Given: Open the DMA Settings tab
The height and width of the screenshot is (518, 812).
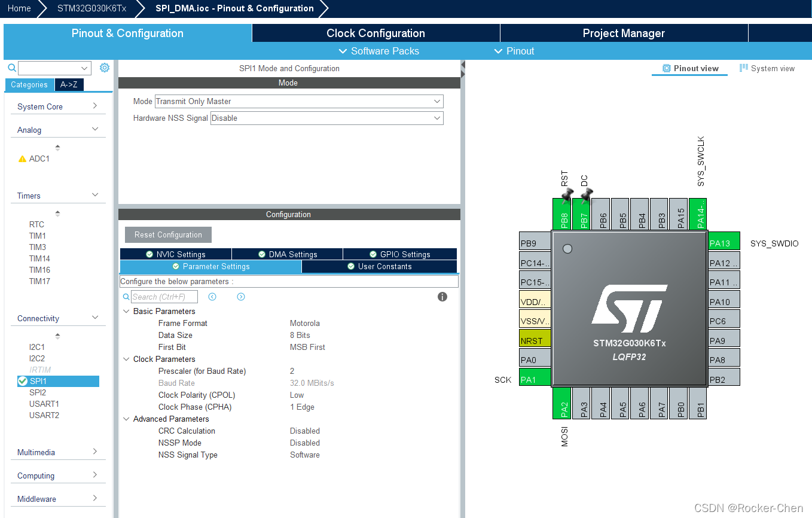Looking at the screenshot, I should 287,254.
